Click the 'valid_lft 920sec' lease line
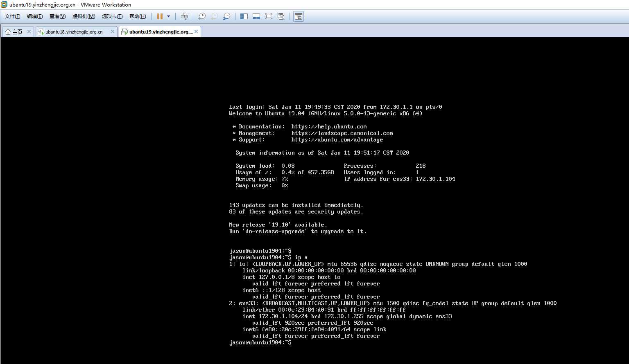 [313, 323]
